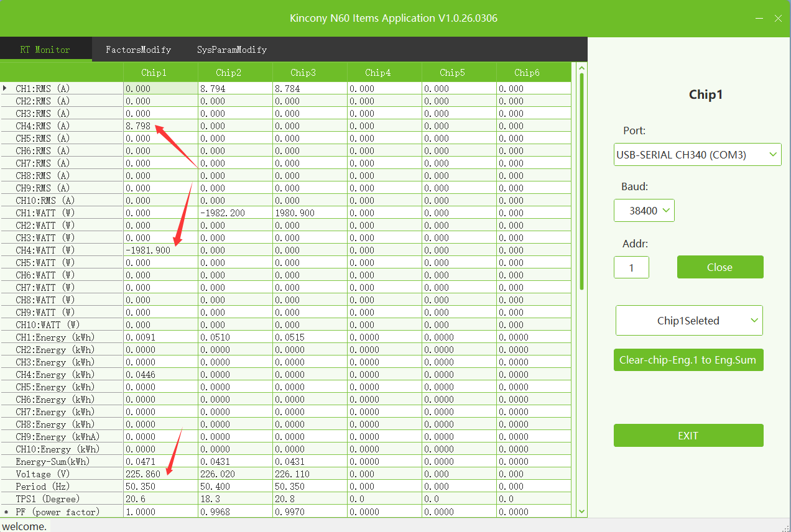Select the CH1:RMS row header arrow

pos(6,88)
